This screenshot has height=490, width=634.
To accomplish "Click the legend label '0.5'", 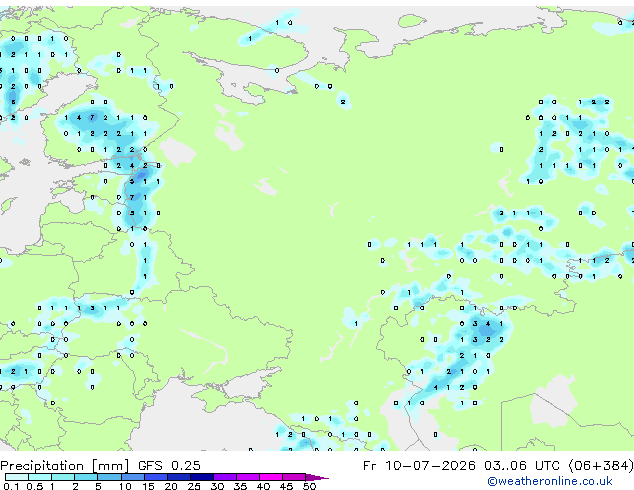I will pyautogui.click(x=35, y=486).
